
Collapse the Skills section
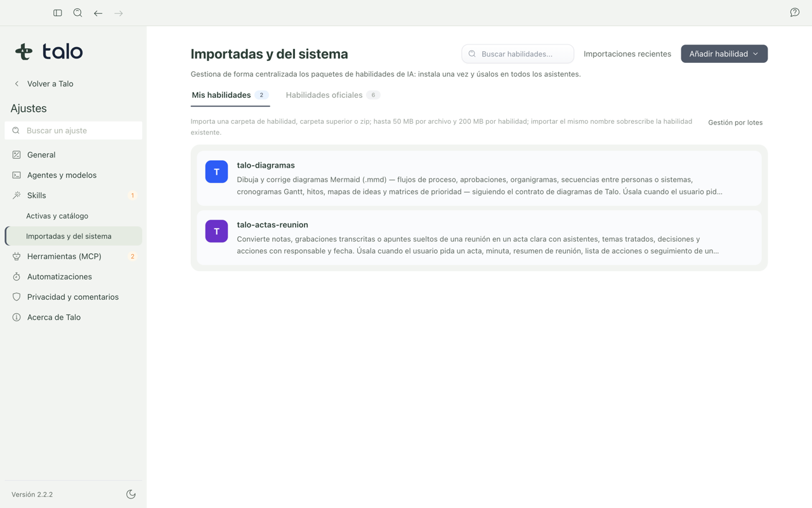coord(74,196)
